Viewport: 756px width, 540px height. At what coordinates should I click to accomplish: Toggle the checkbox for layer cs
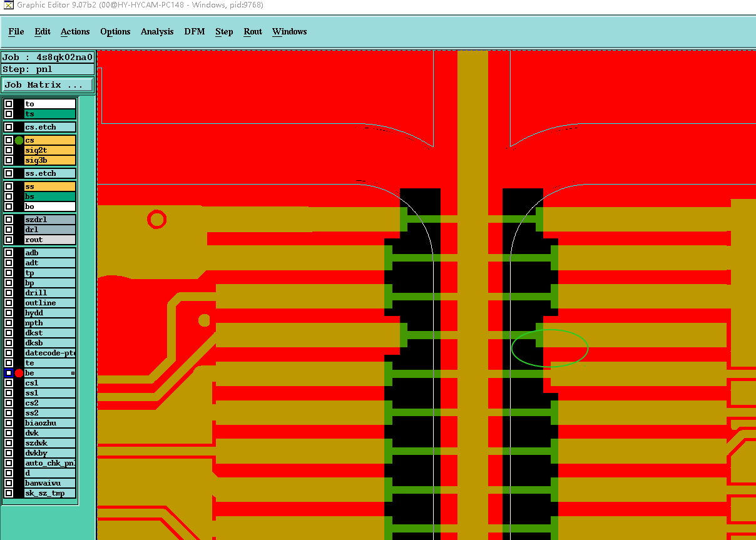[9, 140]
